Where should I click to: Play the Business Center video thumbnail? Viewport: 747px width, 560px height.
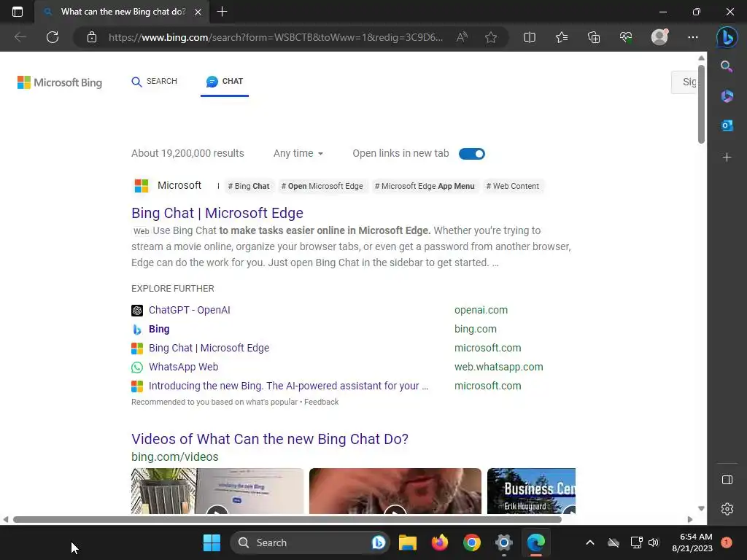[531, 491]
